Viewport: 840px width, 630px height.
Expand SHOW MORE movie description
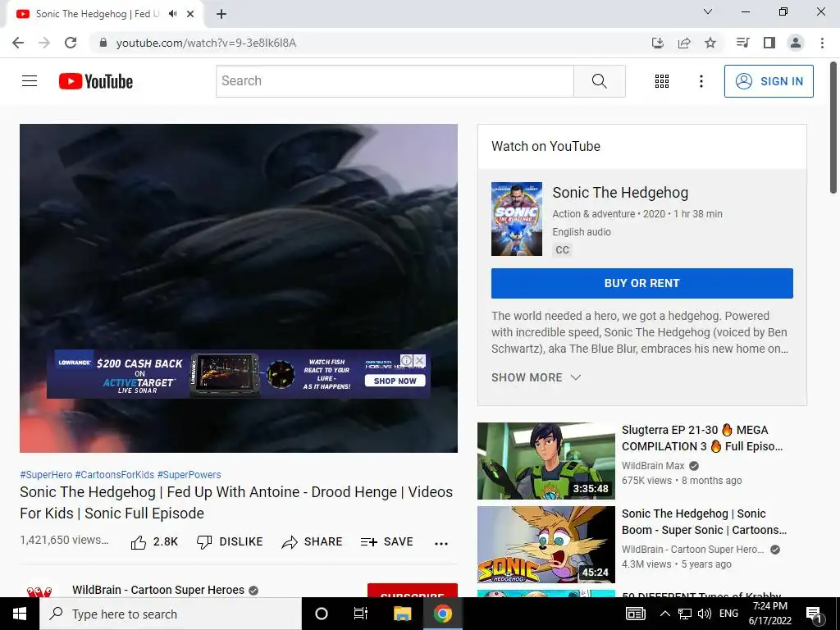[x=536, y=377]
